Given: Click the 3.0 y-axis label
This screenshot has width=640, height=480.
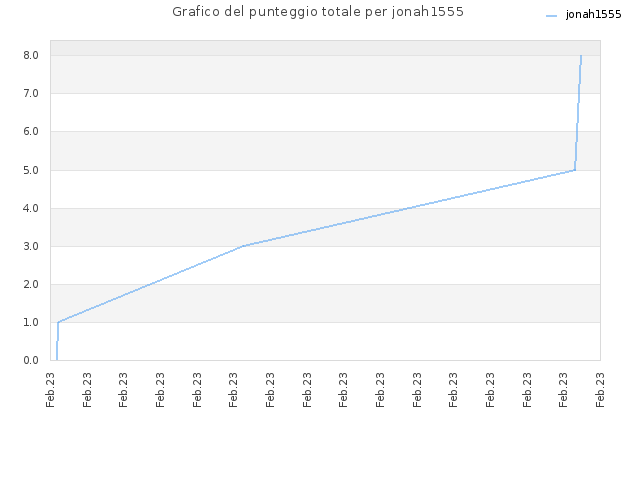Looking at the screenshot, I should [31, 246].
